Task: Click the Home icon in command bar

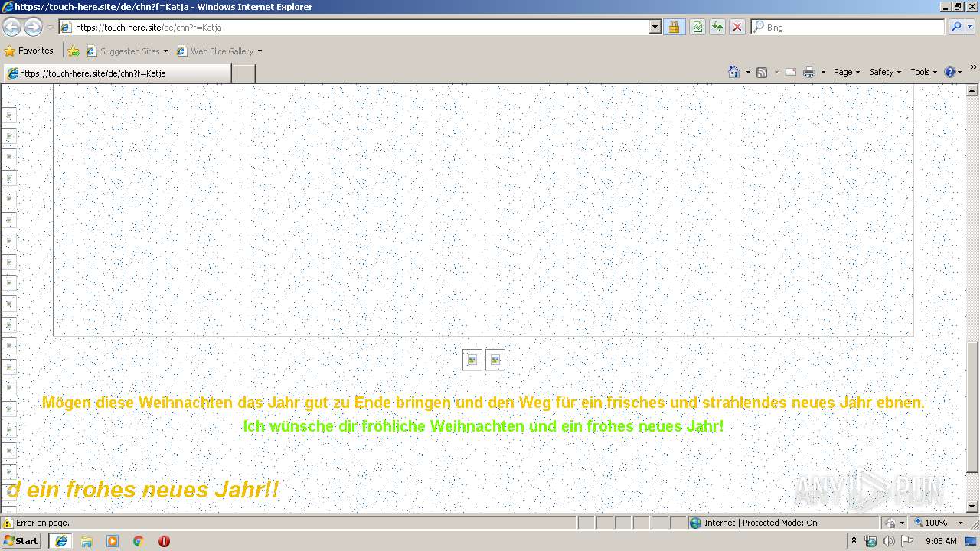Action: click(x=733, y=72)
